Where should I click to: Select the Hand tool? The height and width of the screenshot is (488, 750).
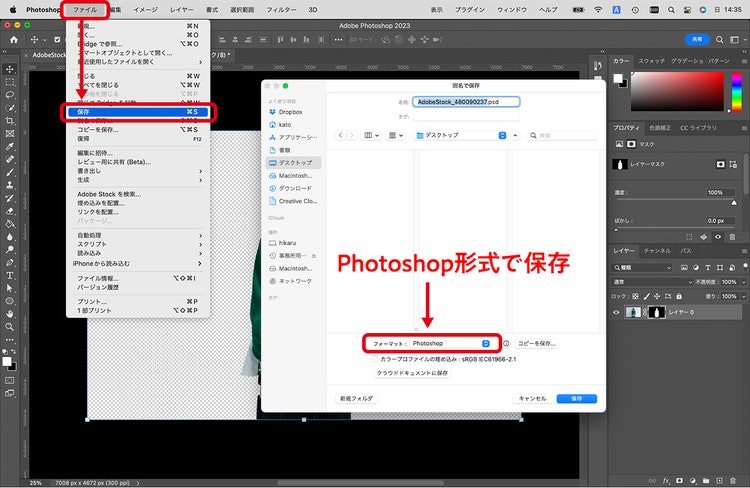tap(10, 314)
